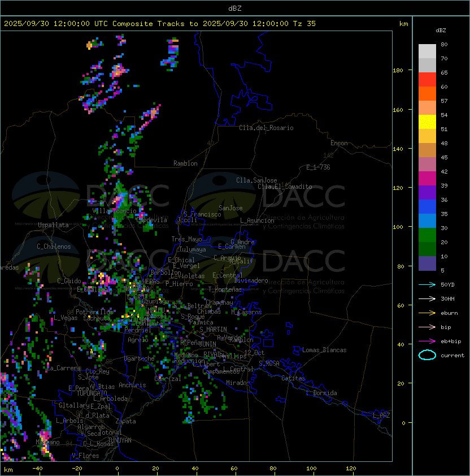Click the Potrerillos place label

point(94,311)
